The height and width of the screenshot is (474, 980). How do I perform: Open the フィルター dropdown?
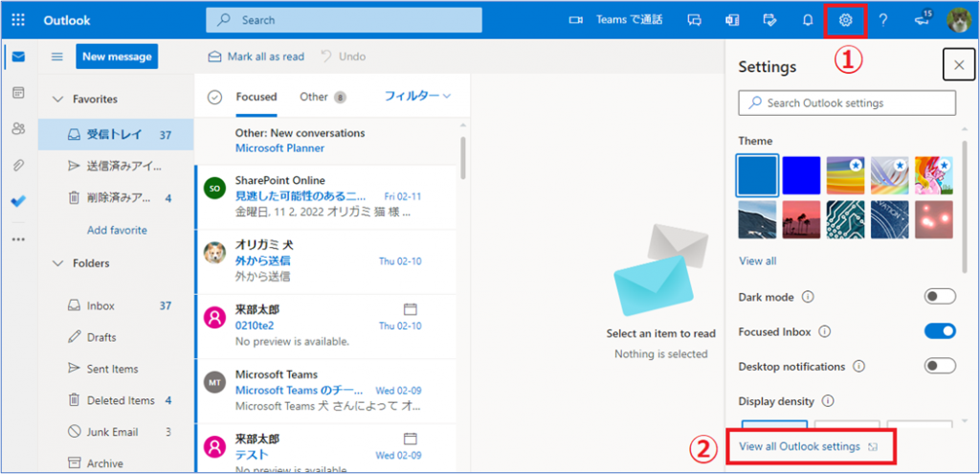point(417,96)
